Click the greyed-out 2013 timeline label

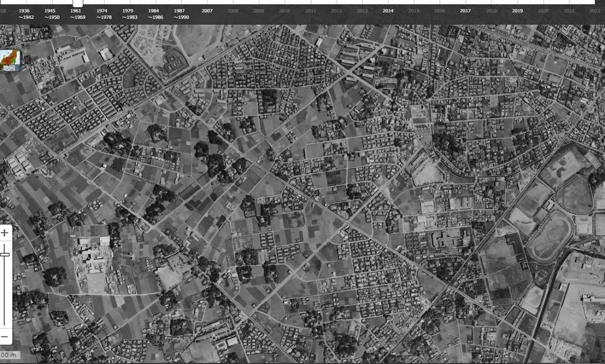point(362,11)
